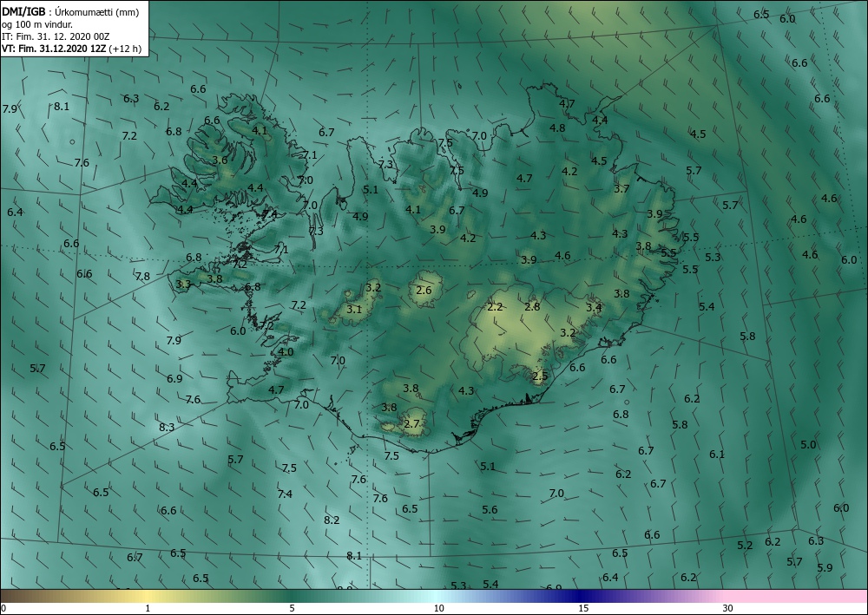Screen dimensions: 868x615
Task: Click the 5.6 value on the map
Action: (490, 510)
